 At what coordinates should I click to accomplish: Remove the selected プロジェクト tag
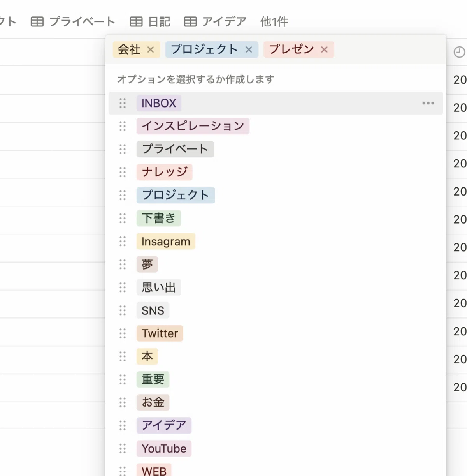(x=249, y=49)
